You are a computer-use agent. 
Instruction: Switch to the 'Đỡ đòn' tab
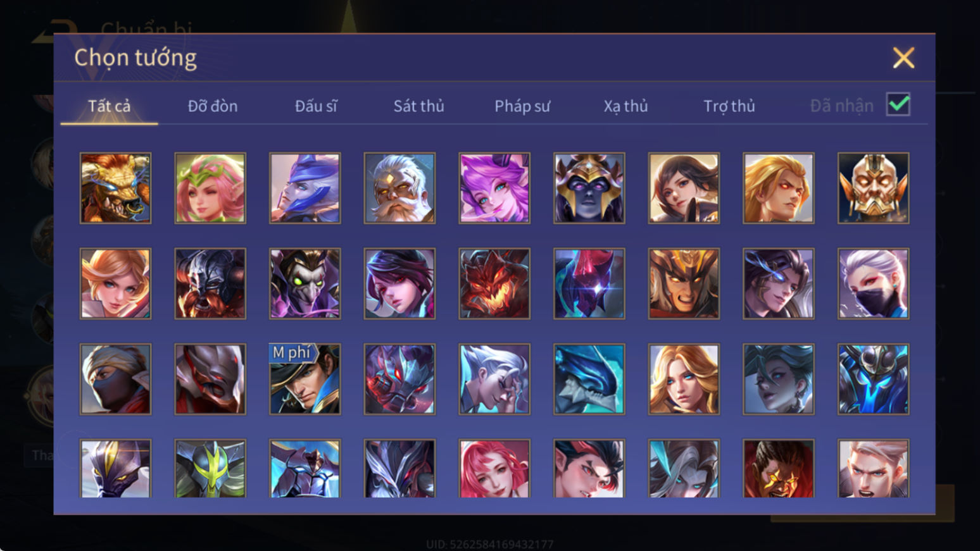pyautogui.click(x=213, y=106)
